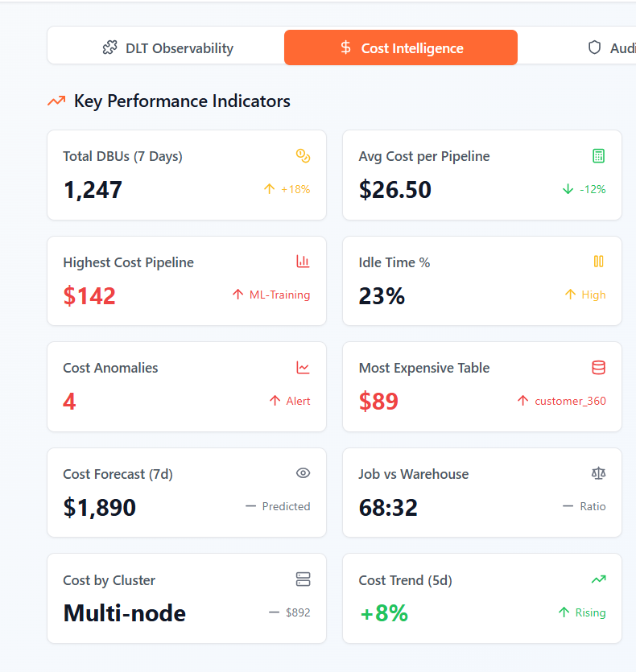Open the Audit tab

(x=612, y=47)
